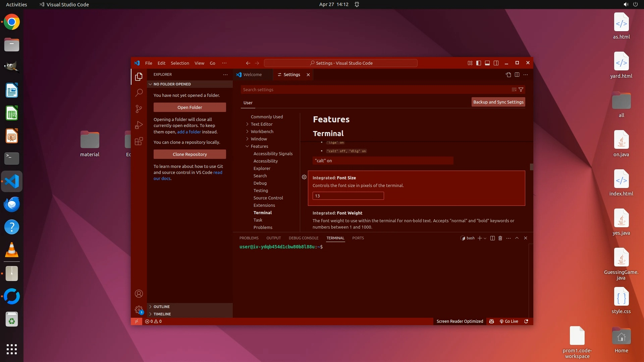Click the terminal Font Size input field
Viewport: 644px width, 362px height.
tap(348, 196)
